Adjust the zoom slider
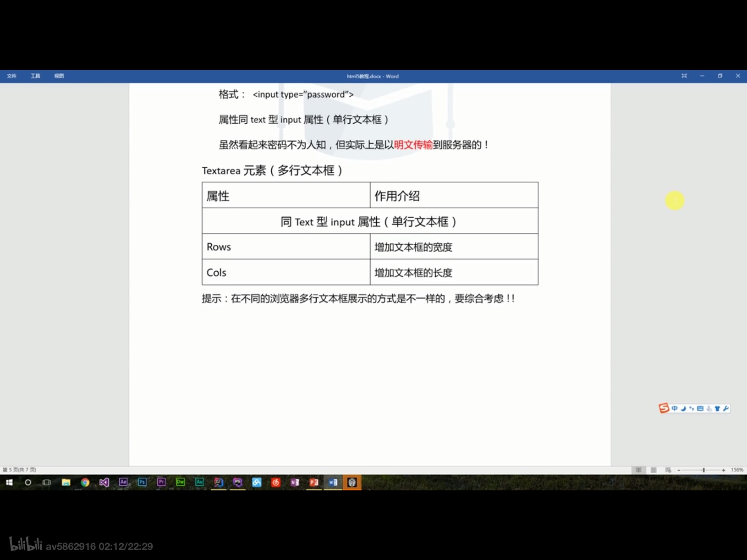Screen dimensions: 747x560 [x=703, y=470]
